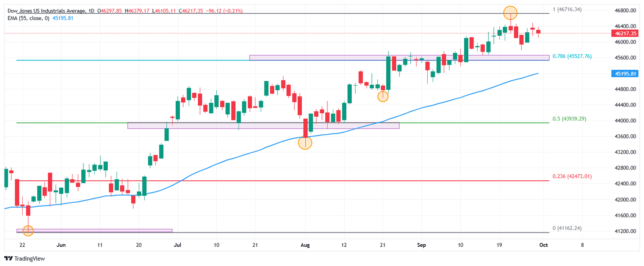Click the 12 label on the date axis

point(344,245)
